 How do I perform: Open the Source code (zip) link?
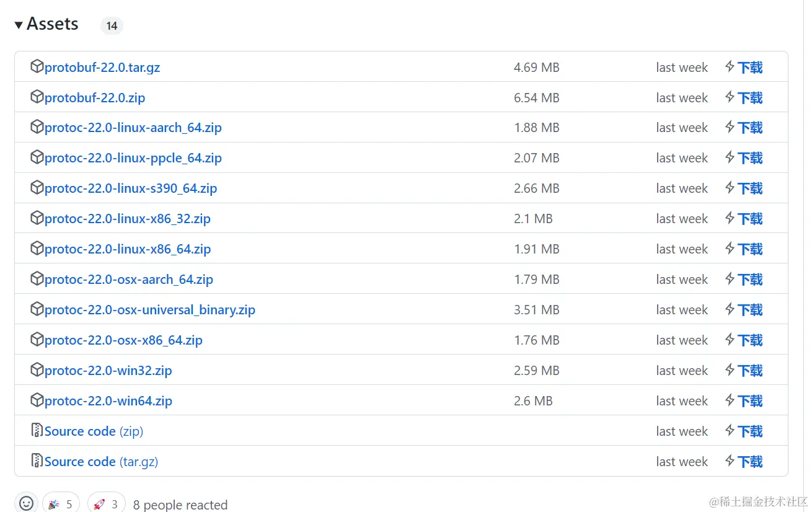tap(94, 431)
